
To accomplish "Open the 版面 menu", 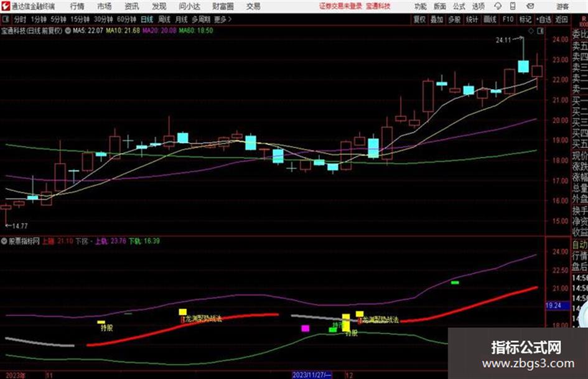I will pyautogui.click(x=440, y=6).
